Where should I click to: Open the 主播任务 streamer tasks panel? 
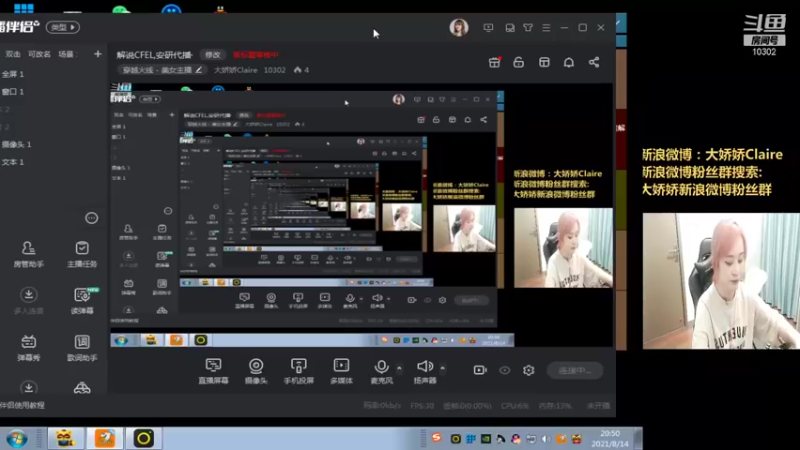click(x=82, y=254)
